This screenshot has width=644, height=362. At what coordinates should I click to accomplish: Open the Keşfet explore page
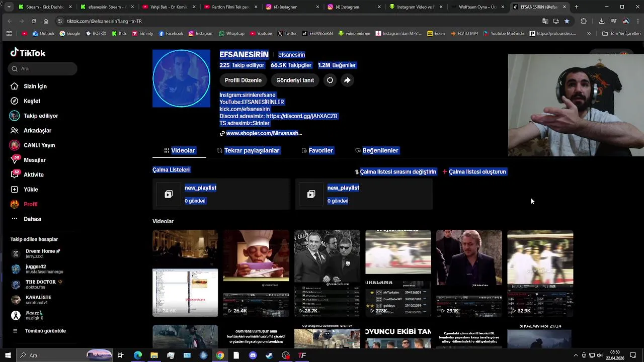pos(26,101)
